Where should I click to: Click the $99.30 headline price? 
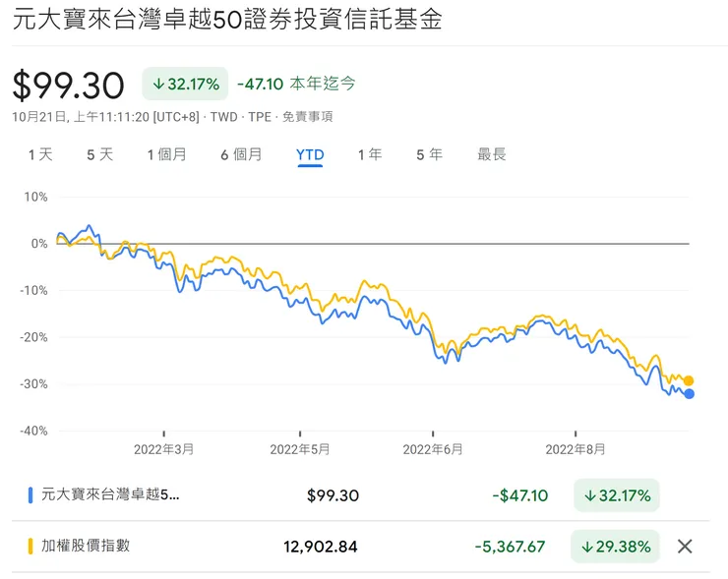click(68, 86)
